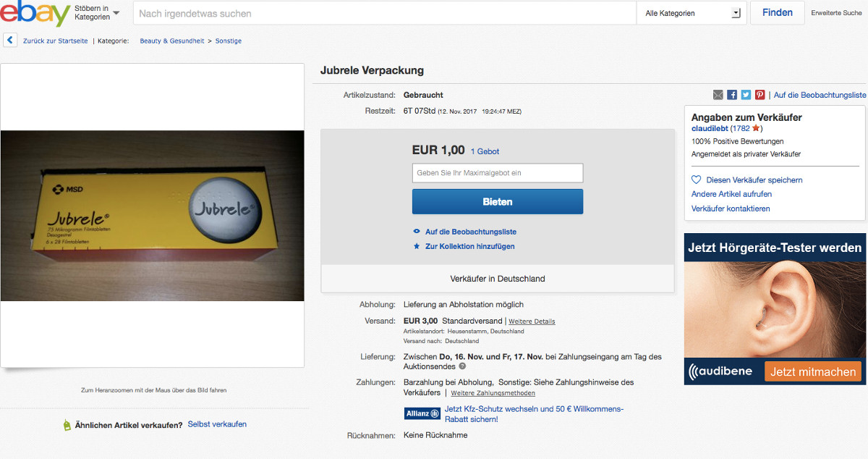868x459 pixels.
Task: Expand Stöbern in Kategorien menu
Action: pos(97,12)
